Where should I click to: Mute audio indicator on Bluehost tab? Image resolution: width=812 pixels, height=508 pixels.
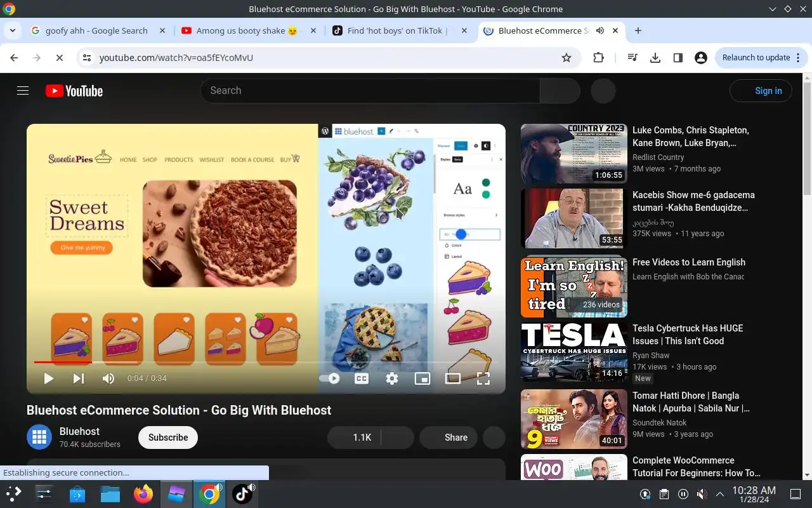tap(600, 30)
